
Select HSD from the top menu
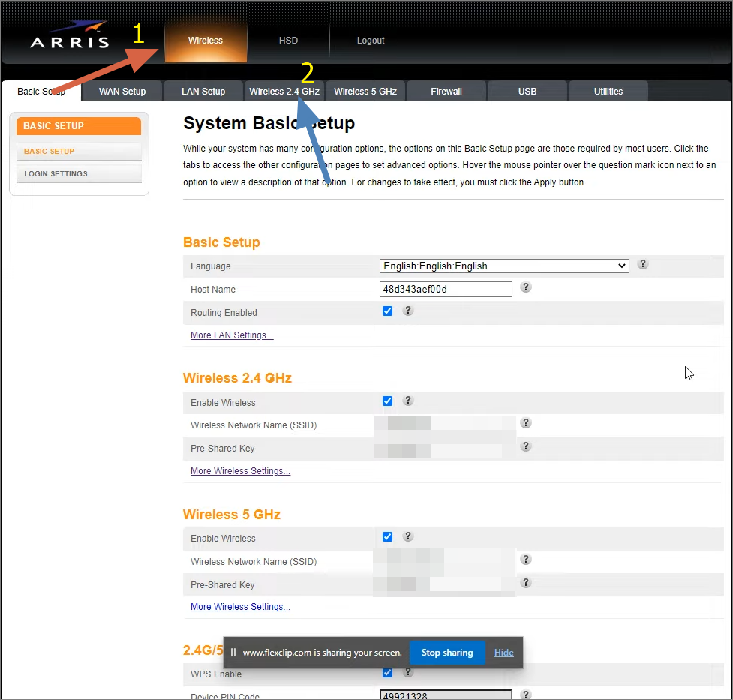point(288,41)
